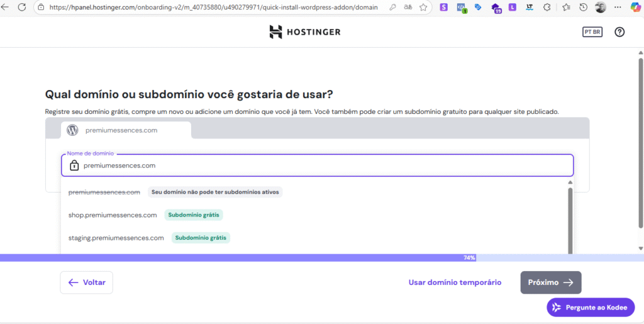644x324 pixels.
Task: Open the browser settings three-dot menu
Action: [618, 7]
